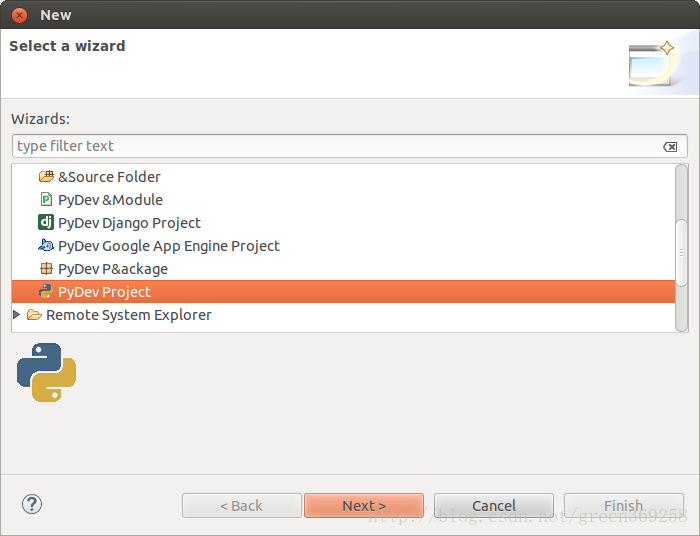700x536 pixels.
Task: Select the PyDev &Module entry
Action: [110, 200]
